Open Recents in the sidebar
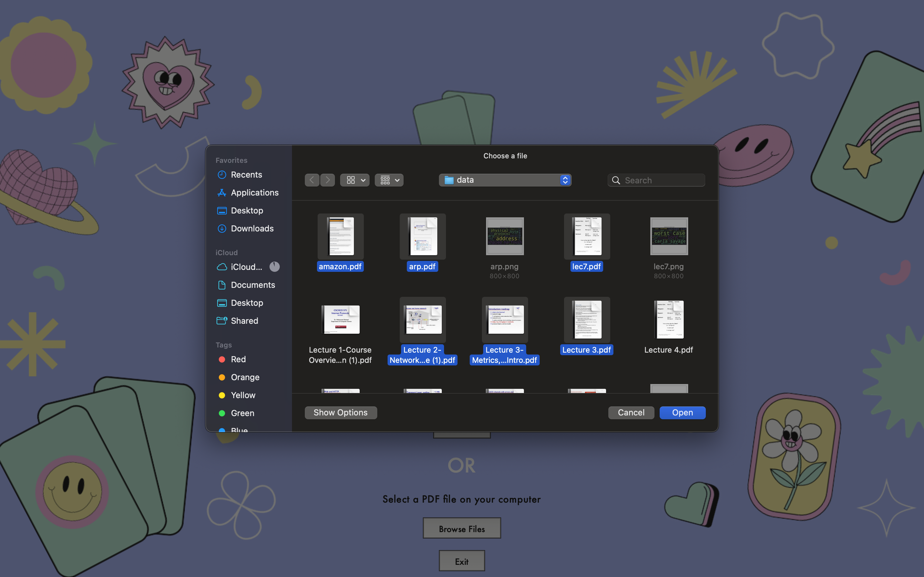The image size is (924, 577). pyautogui.click(x=246, y=175)
